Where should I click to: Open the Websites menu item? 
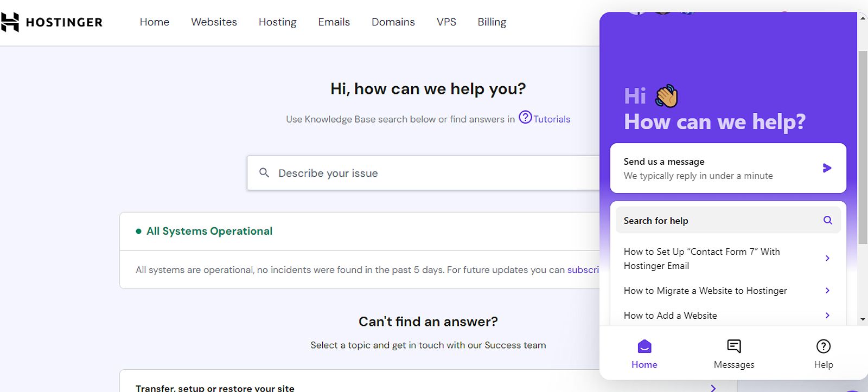[x=214, y=22]
